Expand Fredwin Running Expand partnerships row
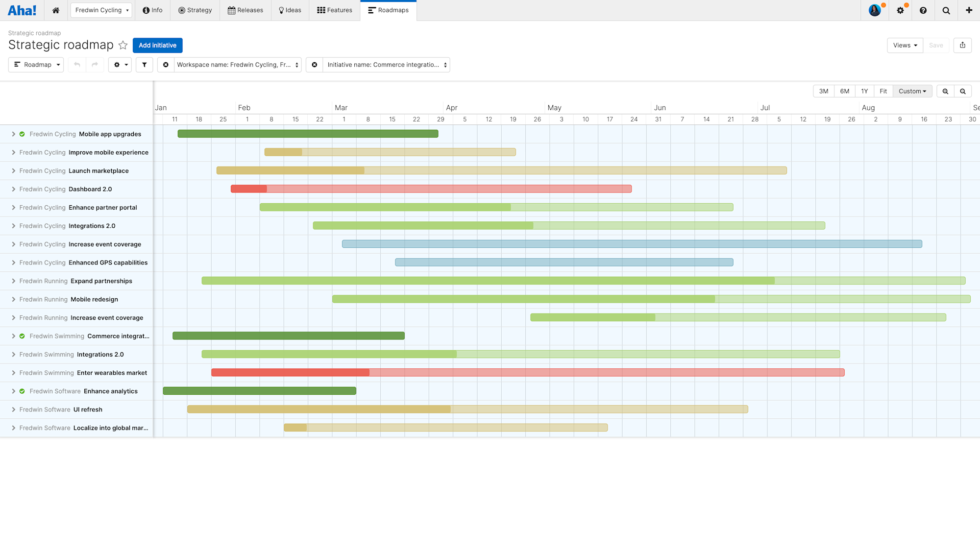The image size is (980, 551). [13, 281]
